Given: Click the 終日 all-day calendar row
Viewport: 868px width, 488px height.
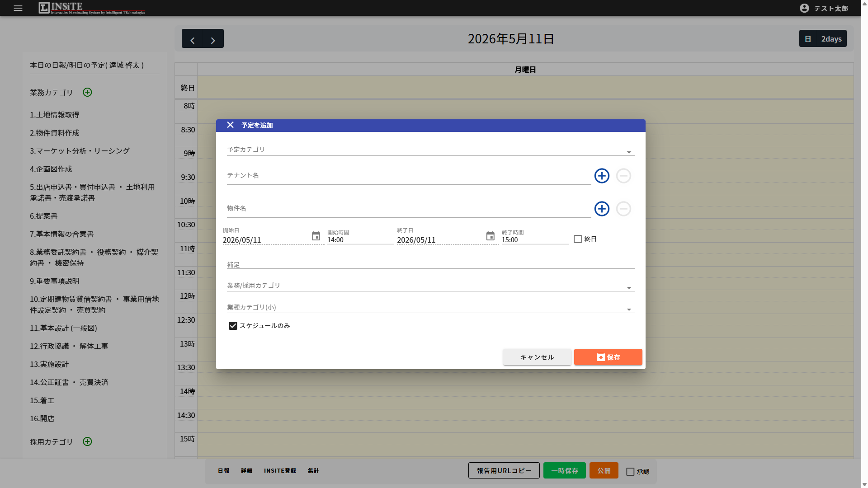Looking at the screenshot, I should point(525,87).
